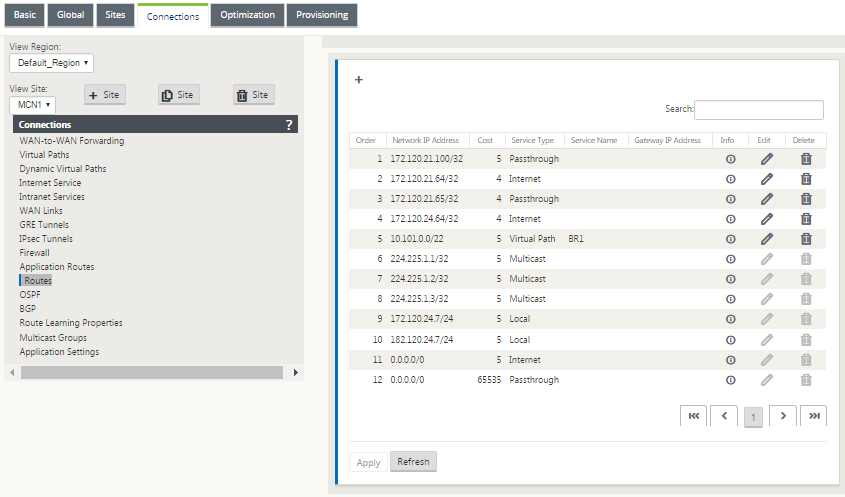This screenshot has height=497, width=845.
Task: View info for order 11 Internet route
Action: (731, 360)
